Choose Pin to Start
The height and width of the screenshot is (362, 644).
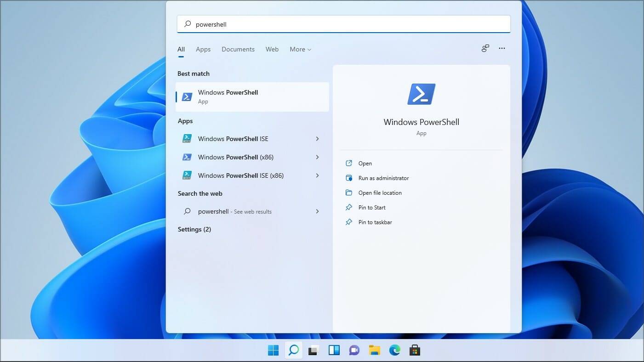pyautogui.click(x=372, y=207)
